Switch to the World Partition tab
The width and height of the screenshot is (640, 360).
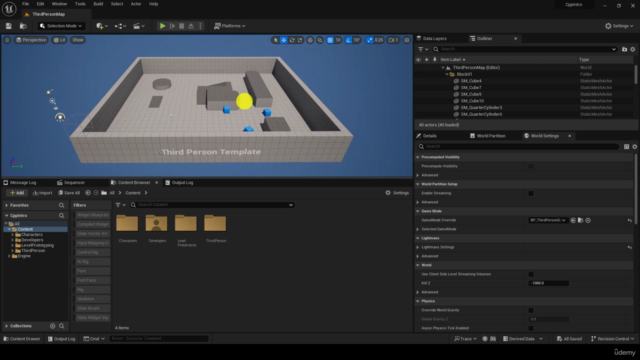click(x=488, y=136)
